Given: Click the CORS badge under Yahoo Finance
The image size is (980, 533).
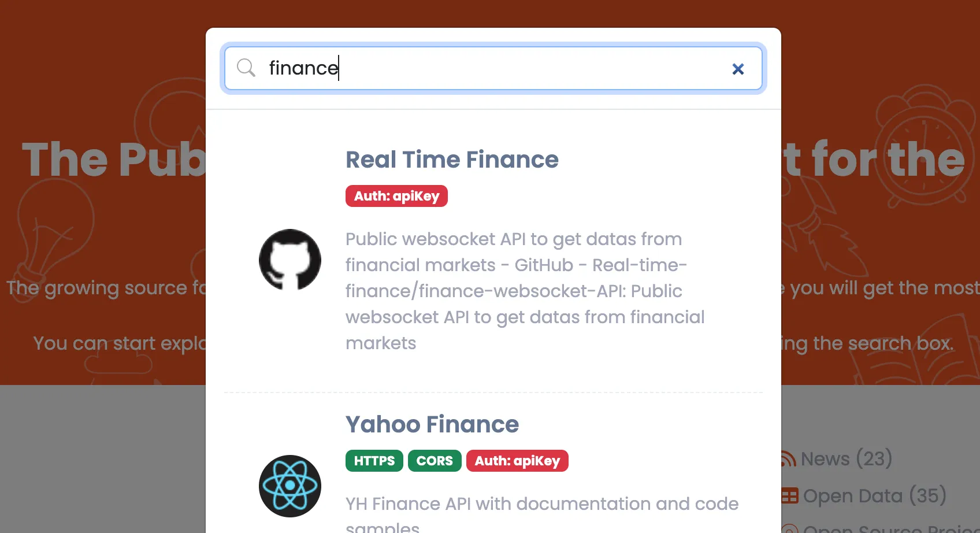Looking at the screenshot, I should point(435,461).
